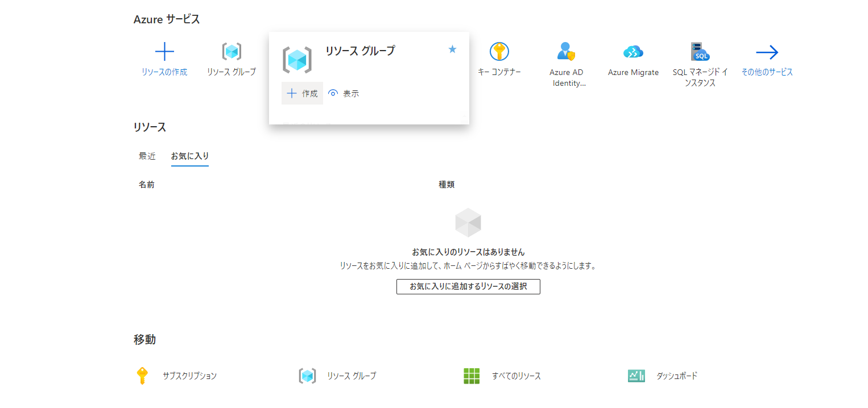This screenshot has height=408, width=868.
Task: Click お気に入りに追加するリソースの選択 button
Action: 468,286
